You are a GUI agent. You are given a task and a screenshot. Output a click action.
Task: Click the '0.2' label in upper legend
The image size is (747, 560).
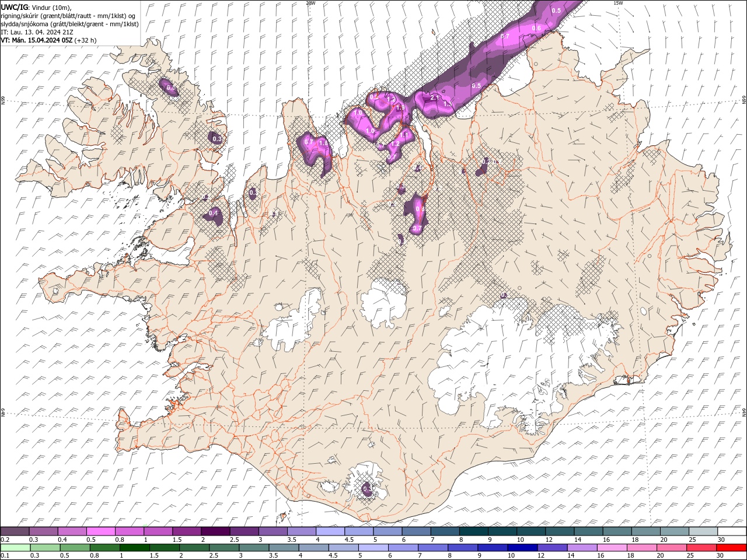point(5,540)
